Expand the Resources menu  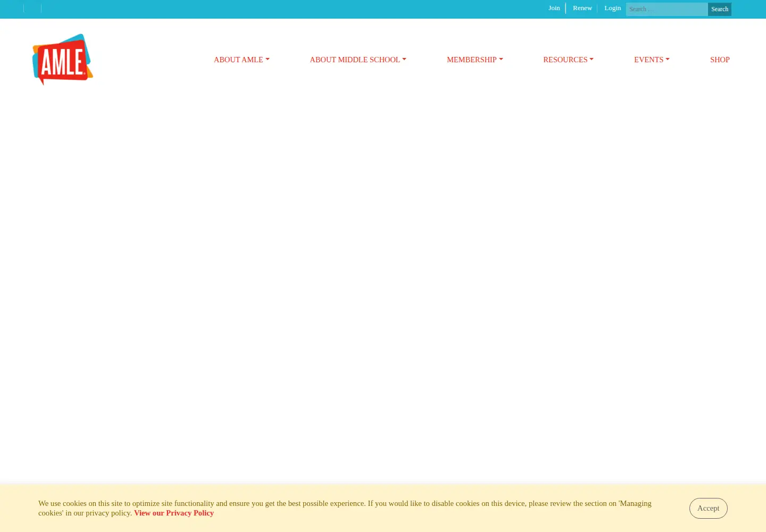[568, 60]
